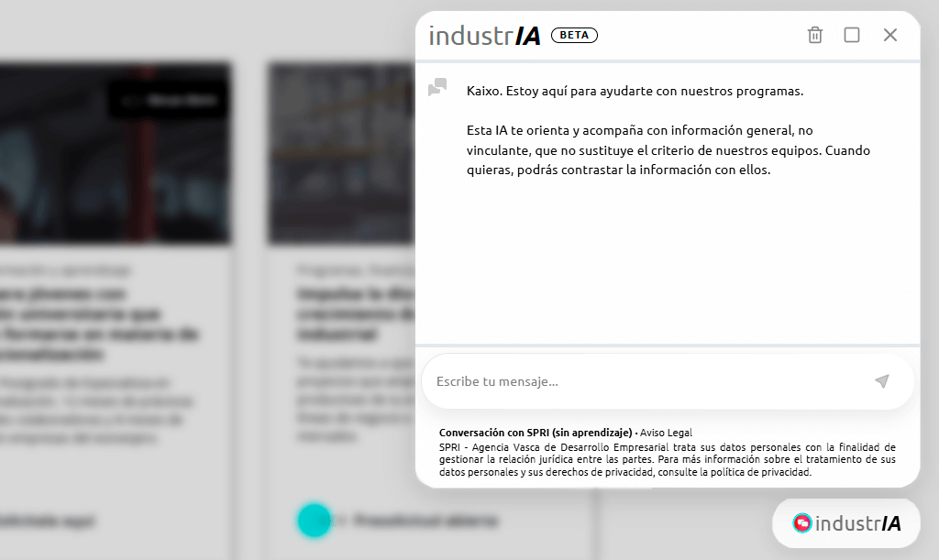Image resolution: width=939 pixels, height=560 pixels.
Task: Click 'Conversación con SPRI (sin aprendizaje)' label
Action: (536, 433)
